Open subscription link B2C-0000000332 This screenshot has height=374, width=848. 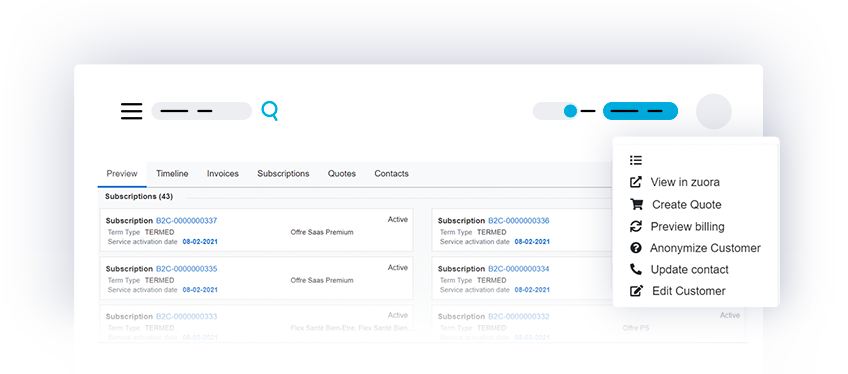[x=519, y=316]
